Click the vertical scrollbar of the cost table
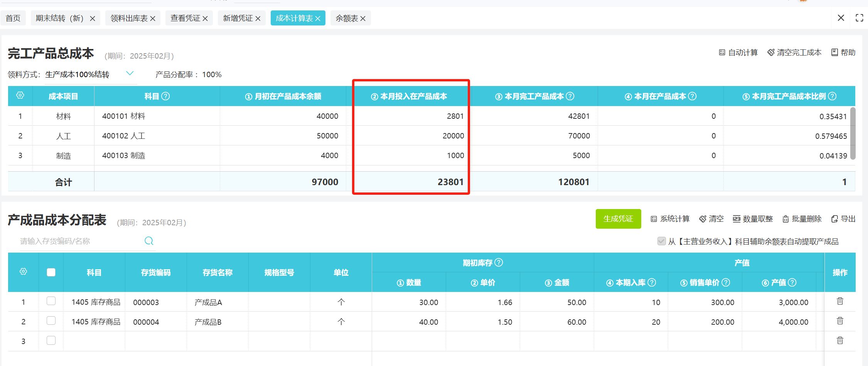 (853, 133)
